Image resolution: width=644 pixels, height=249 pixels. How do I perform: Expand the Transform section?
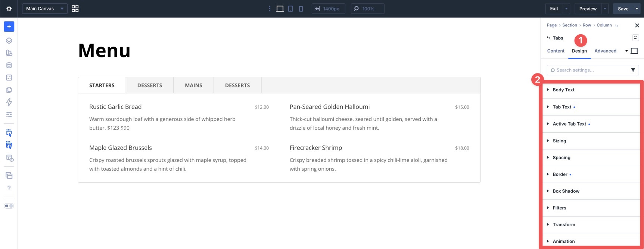pos(591,225)
